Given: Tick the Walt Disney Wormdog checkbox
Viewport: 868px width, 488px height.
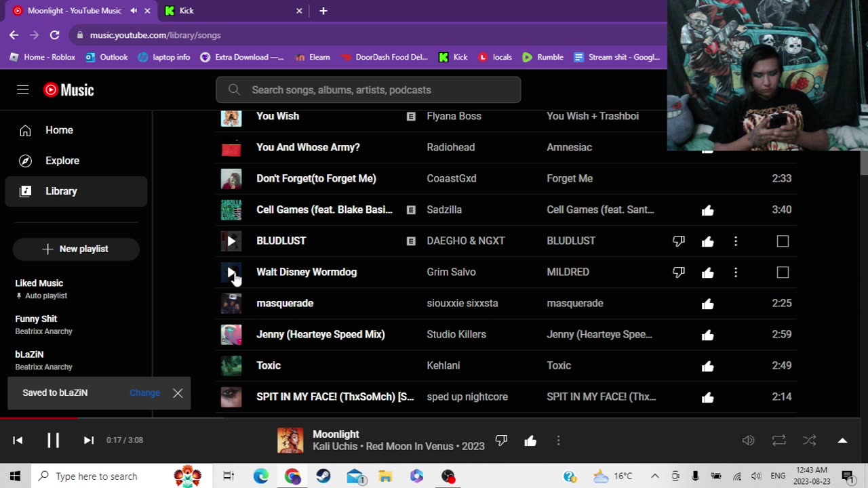Looking at the screenshot, I should [x=783, y=272].
